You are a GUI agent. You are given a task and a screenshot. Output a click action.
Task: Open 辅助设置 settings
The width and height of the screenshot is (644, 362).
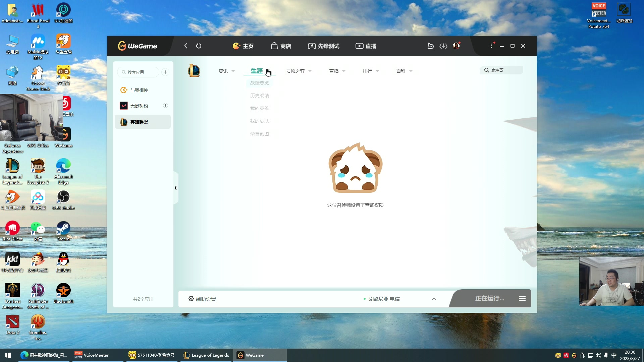coord(202,299)
